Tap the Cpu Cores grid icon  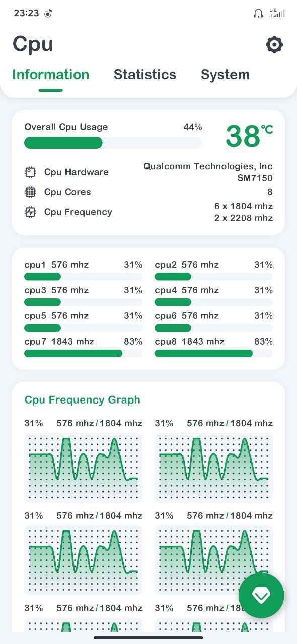coord(30,192)
